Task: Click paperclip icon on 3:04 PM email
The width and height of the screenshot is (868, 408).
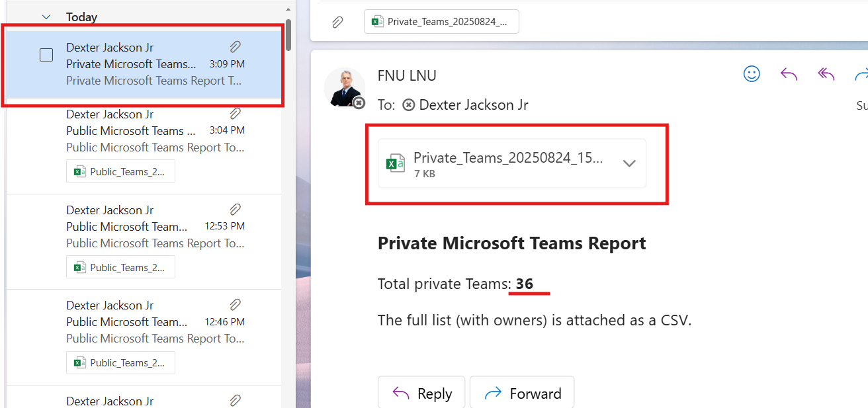Action: [235, 114]
